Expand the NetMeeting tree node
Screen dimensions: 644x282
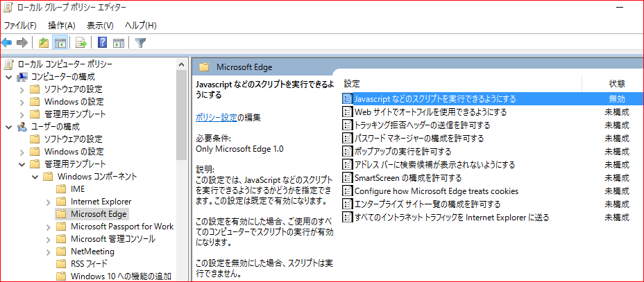click(x=49, y=252)
